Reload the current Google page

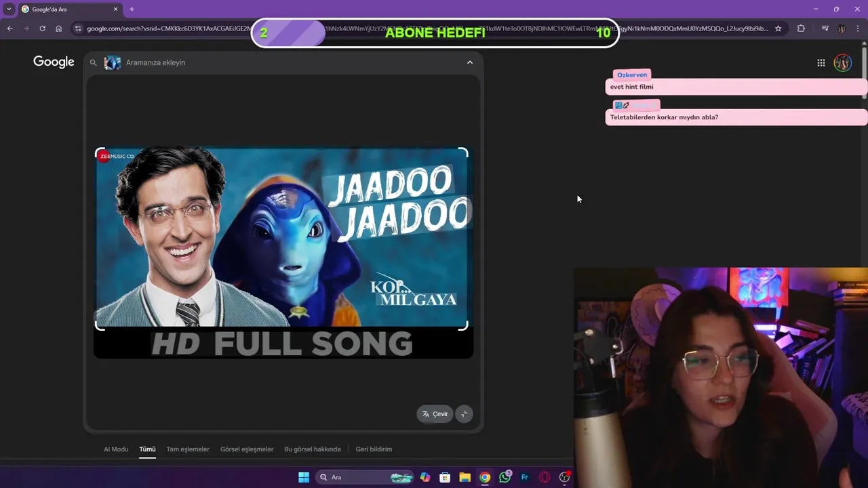42,28
